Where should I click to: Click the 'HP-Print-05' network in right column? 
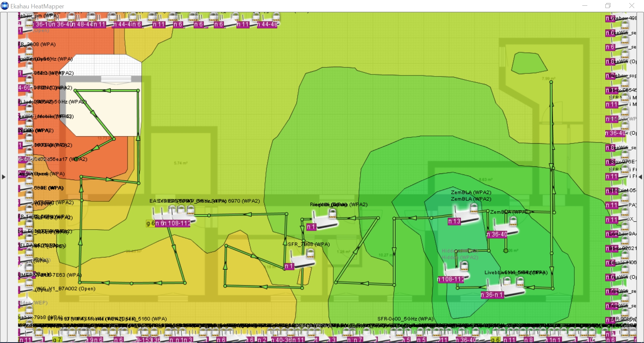(623, 190)
